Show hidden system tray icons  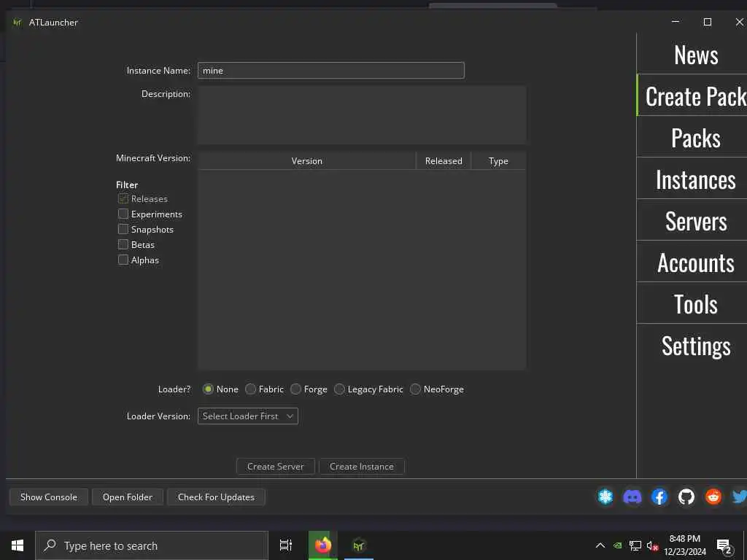[x=600, y=545]
